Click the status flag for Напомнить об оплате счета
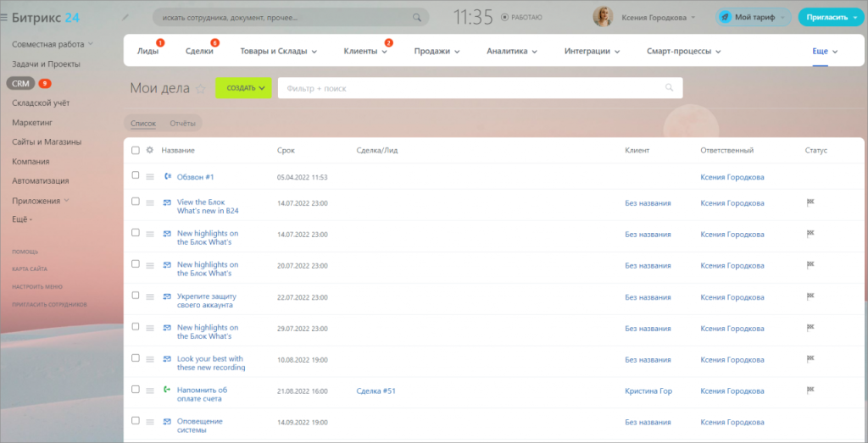The width and height of the screenshot is (868, 443). point(810,390)
